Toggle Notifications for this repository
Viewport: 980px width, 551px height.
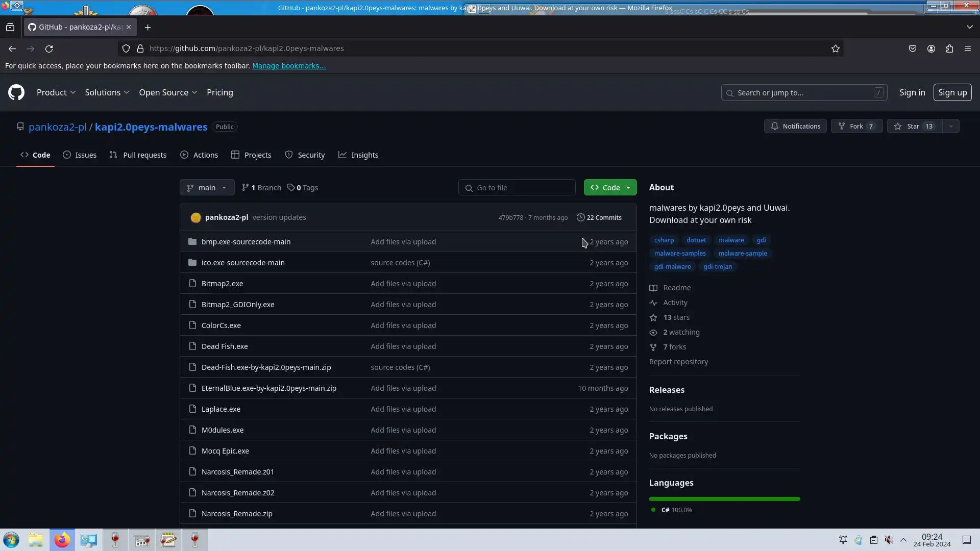click(795, 126)
